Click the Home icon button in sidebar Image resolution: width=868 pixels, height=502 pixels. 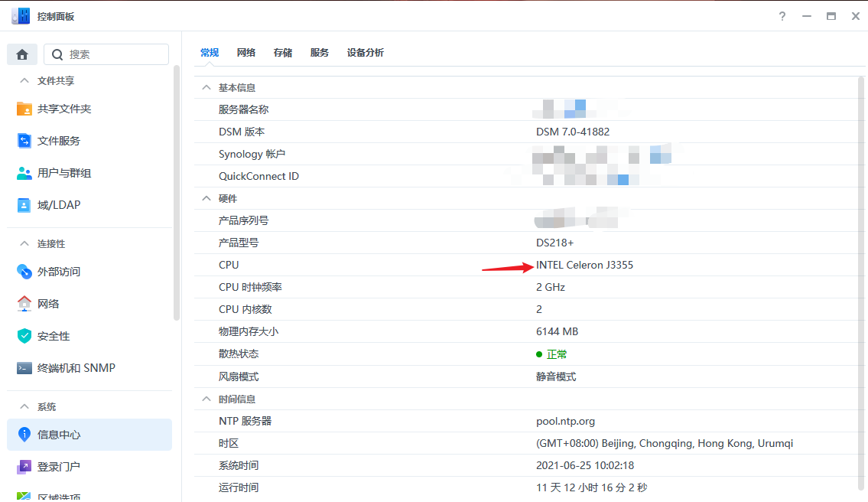pyautogui.click(x=22, y=54)
